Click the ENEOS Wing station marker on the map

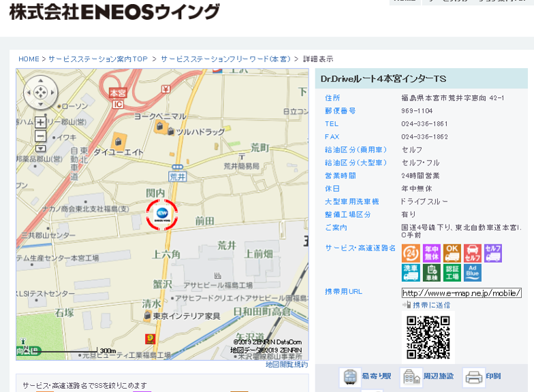[x=162, y=215]
